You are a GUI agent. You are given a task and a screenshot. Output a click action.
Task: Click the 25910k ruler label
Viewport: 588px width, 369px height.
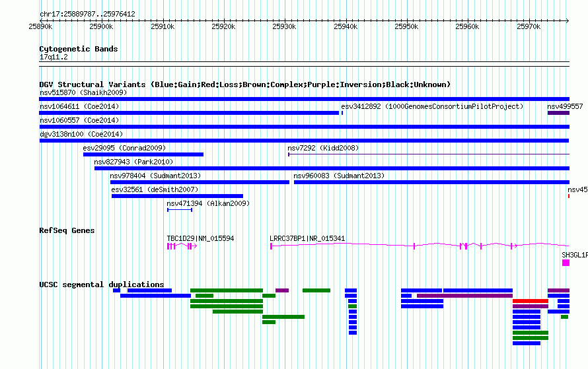tap(163, 26)
